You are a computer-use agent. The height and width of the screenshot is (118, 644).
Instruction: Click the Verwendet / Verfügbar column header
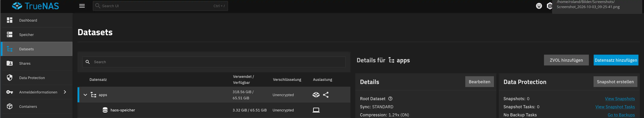(x=243, y=80)
